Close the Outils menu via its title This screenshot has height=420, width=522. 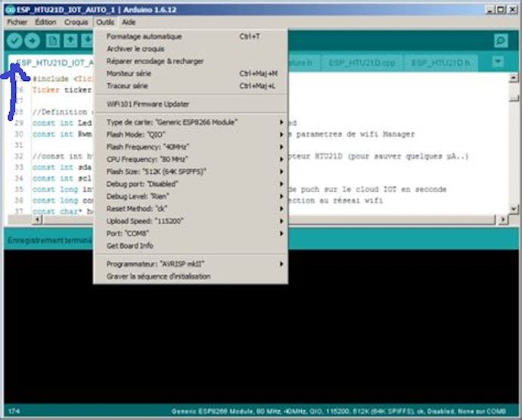(105, 22)
